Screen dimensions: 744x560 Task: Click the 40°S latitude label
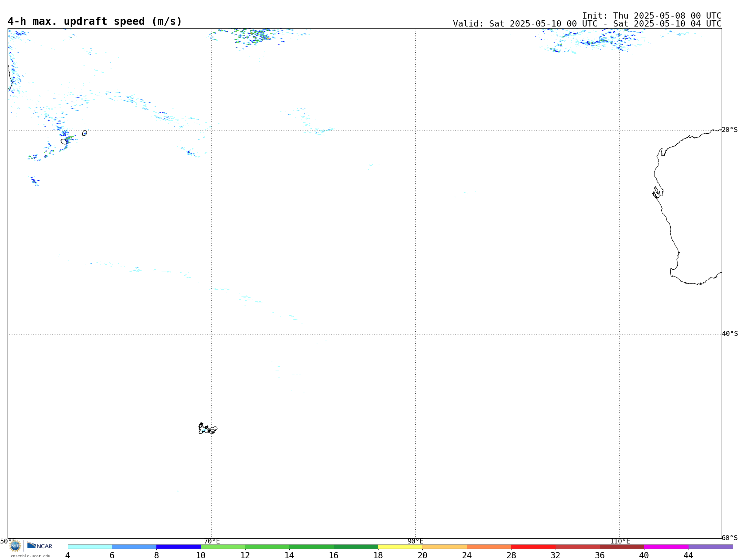click(x=730, y=334)
